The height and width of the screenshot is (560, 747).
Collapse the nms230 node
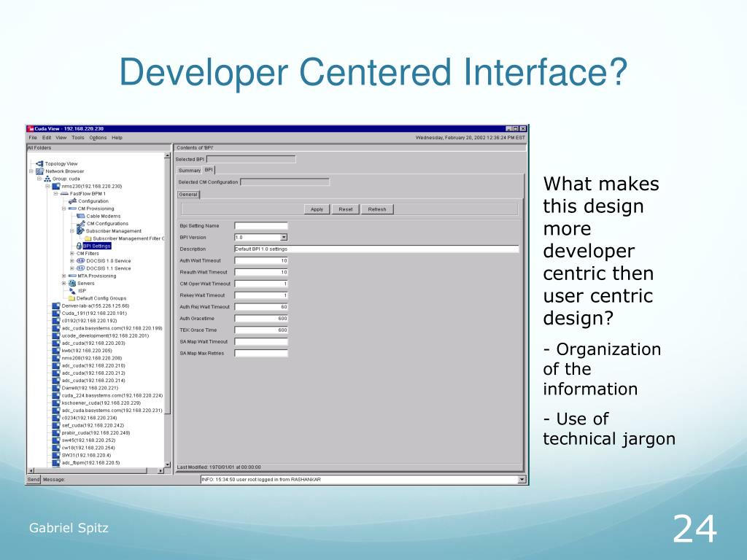tap(47, 186)
